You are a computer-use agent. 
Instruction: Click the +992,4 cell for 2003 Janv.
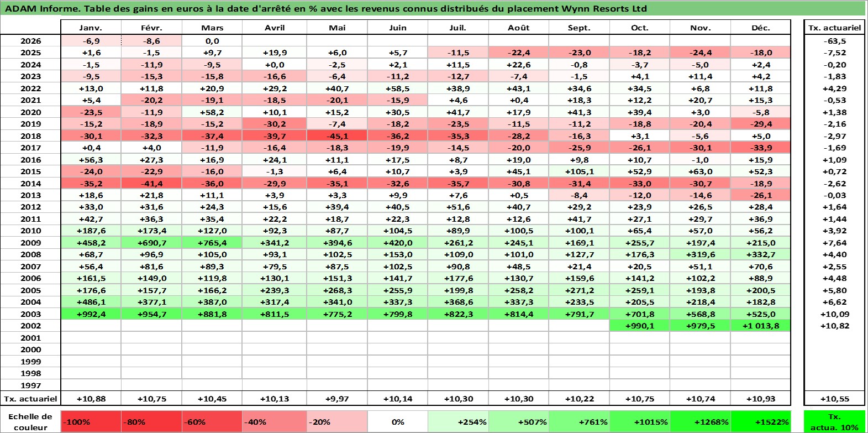[91, 314]
